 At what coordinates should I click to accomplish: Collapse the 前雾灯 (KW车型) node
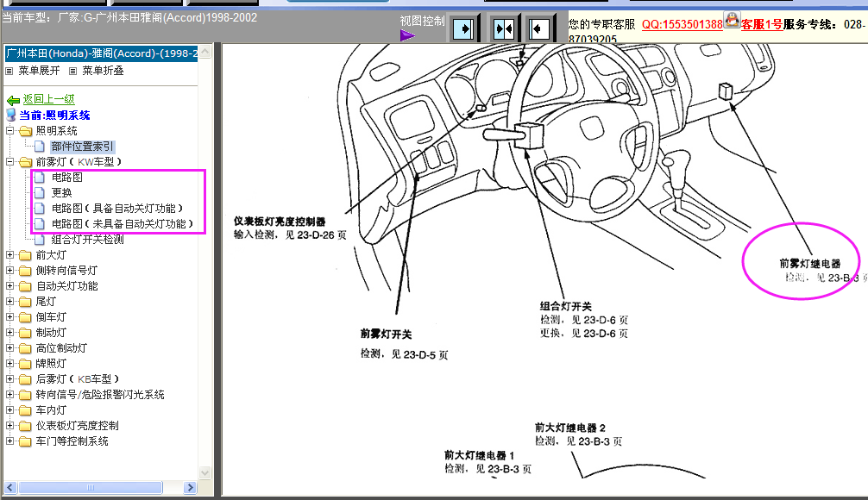pyautogui.click(x=10, y=162)
